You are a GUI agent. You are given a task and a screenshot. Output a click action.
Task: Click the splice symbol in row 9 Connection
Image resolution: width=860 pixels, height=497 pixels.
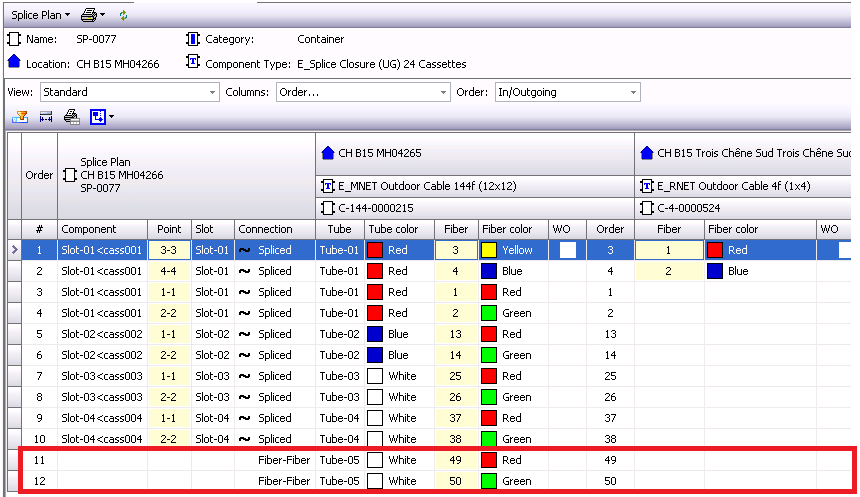(x=245, y=419)
